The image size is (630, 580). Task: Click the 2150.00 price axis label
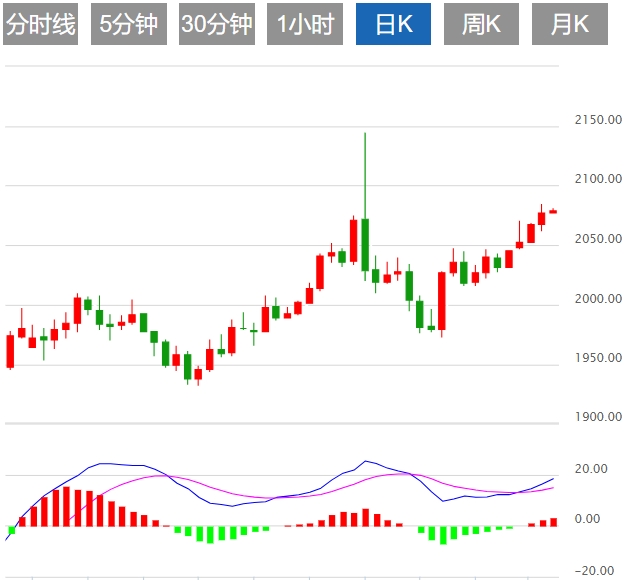[x=598, y=121]
